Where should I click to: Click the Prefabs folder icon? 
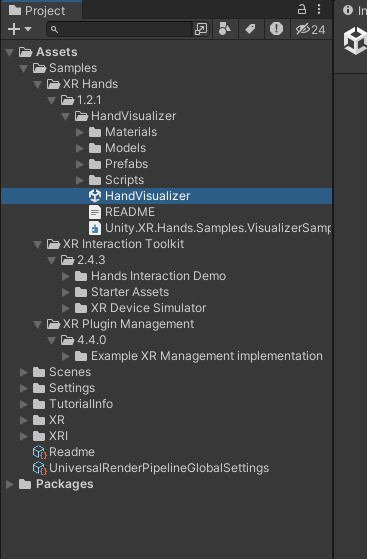click(95, 164)
